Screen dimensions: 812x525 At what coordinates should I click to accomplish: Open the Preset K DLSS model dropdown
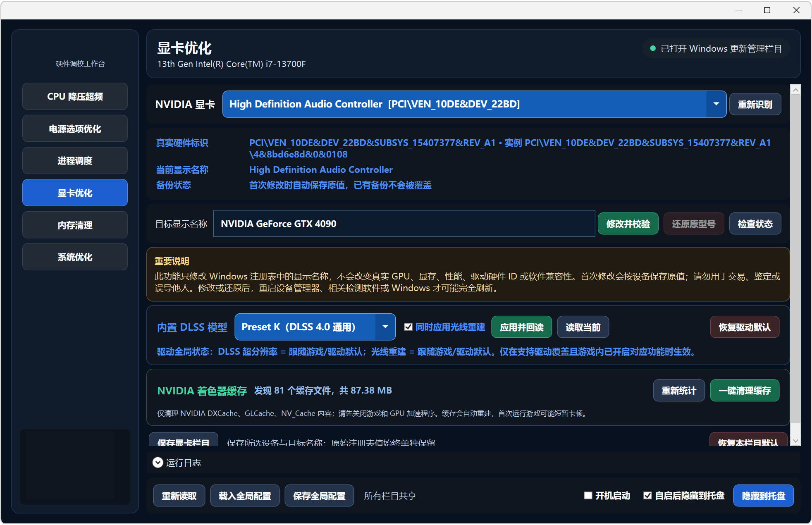[315, 327]
